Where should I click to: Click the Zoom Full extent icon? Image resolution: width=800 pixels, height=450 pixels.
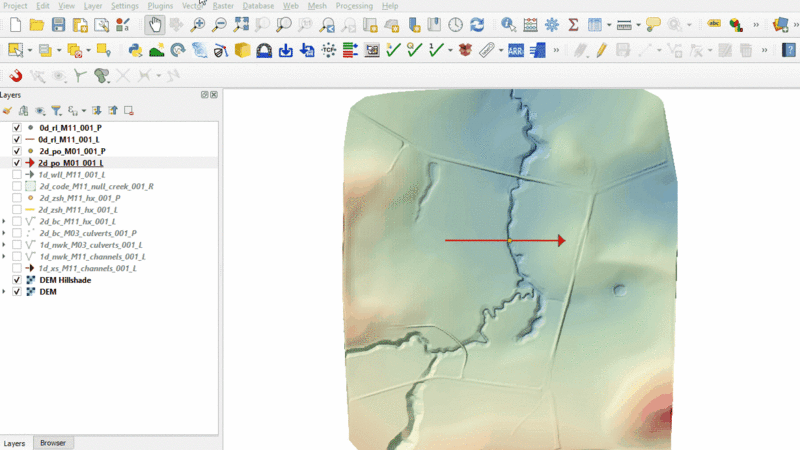pyautogui.click(x=241, y=24)
